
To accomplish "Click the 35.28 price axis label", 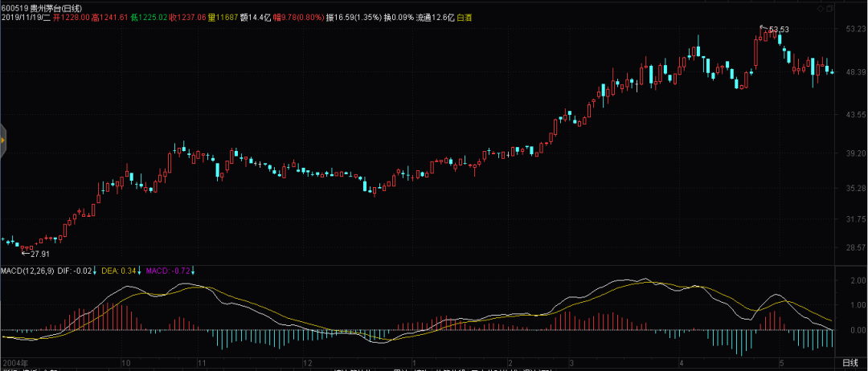I will (854, 188).
